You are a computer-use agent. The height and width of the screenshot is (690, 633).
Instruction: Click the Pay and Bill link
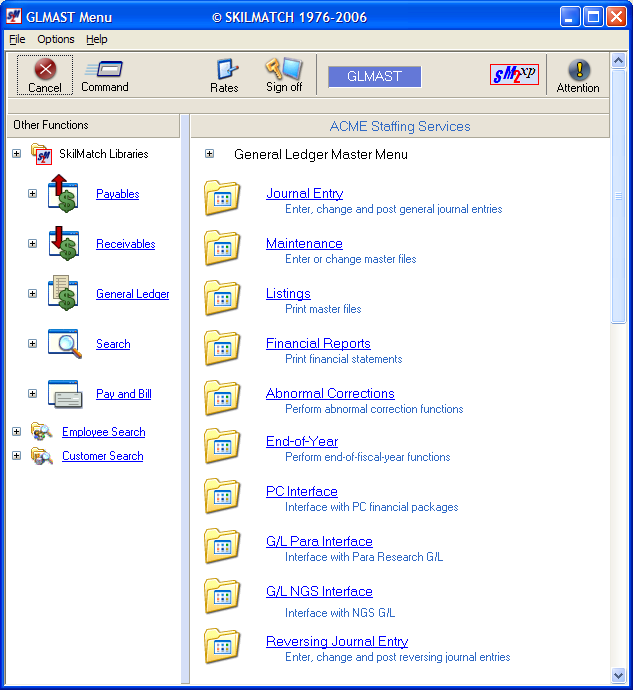tap(124, 394)
